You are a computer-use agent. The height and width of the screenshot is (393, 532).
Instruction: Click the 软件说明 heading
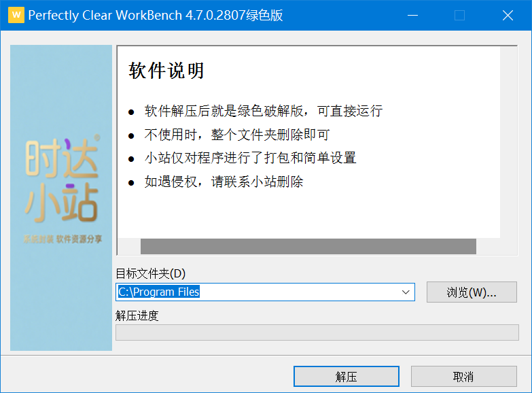point(166,71)
